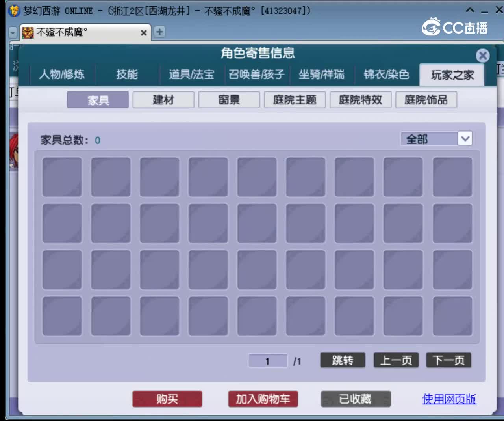Expand the 全部 filter dropdown

[465, 139]
